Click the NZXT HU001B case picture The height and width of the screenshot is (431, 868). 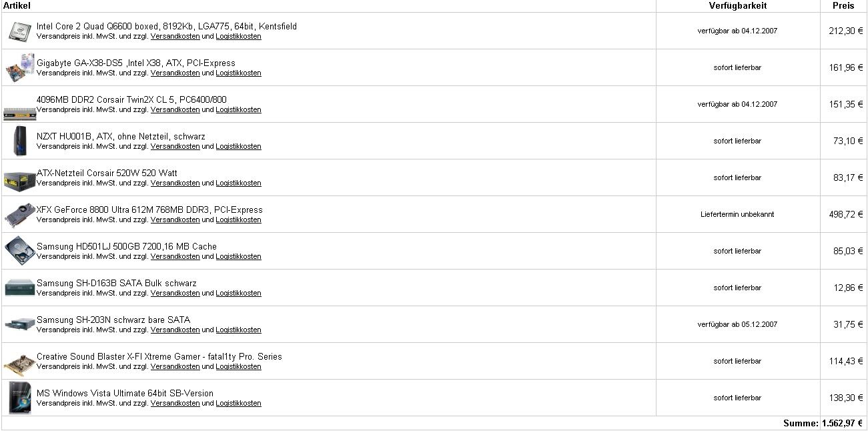(20, 141)
